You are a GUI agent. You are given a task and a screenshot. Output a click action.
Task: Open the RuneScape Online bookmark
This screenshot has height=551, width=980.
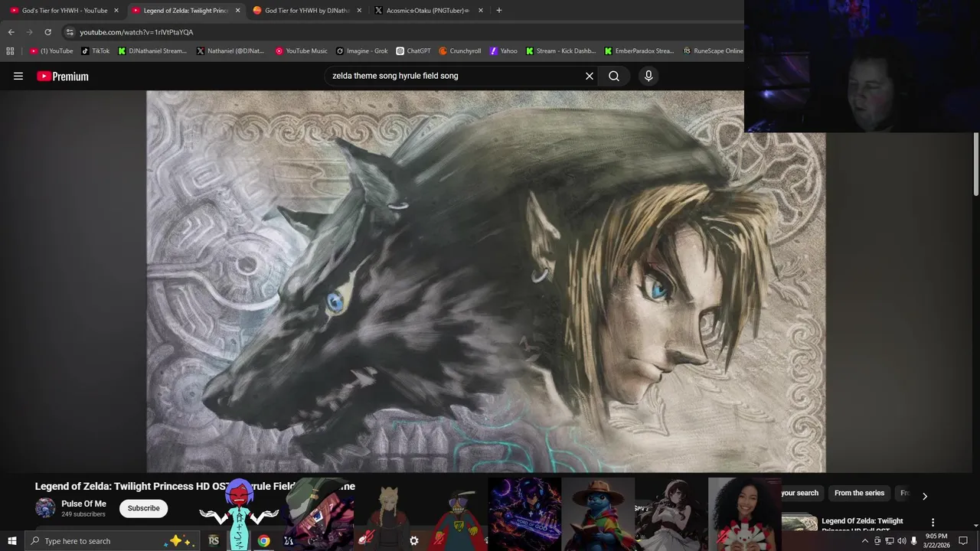pos(713,51)
